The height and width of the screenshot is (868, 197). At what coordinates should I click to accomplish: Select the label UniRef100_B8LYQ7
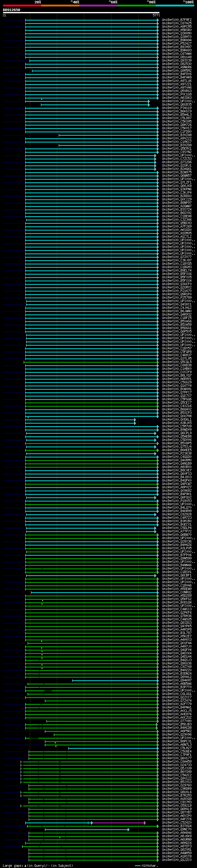[x=177, y=375]
